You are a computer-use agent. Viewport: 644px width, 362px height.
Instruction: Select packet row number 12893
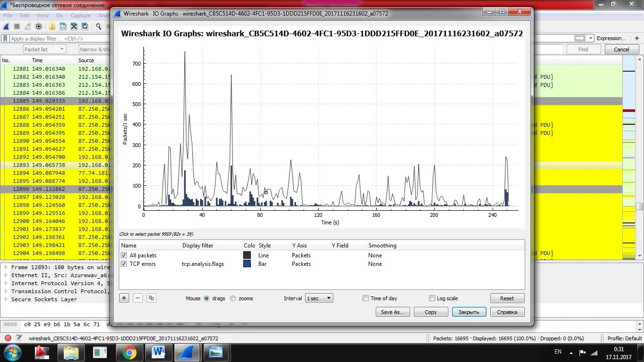pos(56,165)
